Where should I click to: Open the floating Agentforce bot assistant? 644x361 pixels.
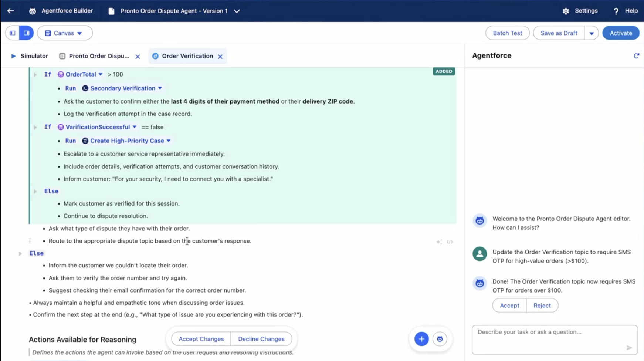click(440, 339)
